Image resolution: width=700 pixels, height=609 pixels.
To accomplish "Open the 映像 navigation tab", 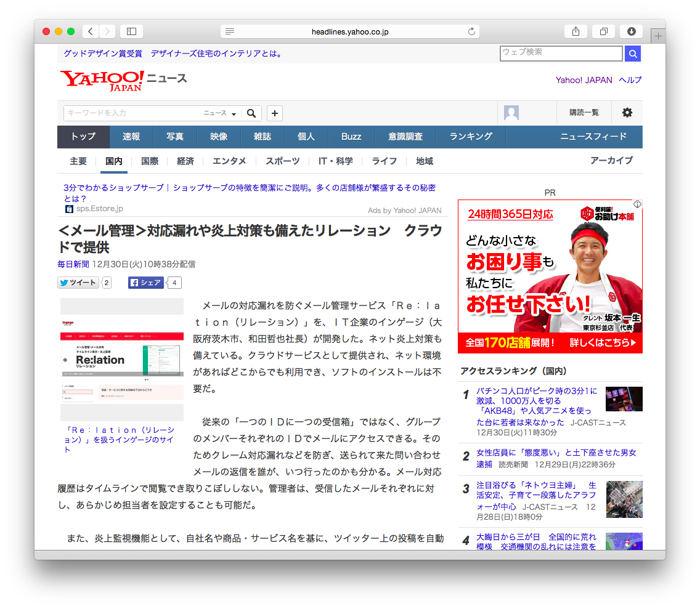I will click(x=219, y=137).
